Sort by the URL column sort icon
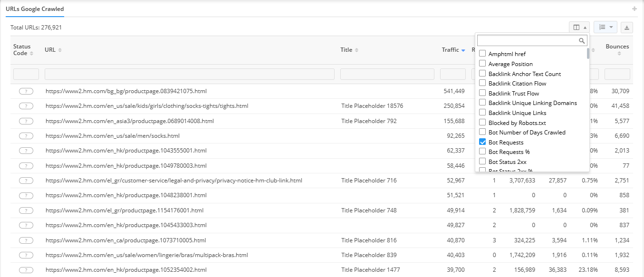This screenshot has width=644, height=277. (60, 50)
